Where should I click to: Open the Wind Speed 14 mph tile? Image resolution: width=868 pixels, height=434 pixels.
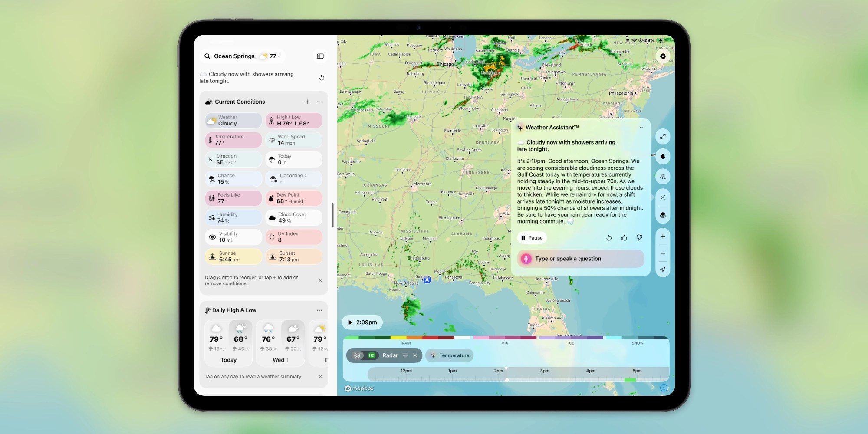point(294,140)
